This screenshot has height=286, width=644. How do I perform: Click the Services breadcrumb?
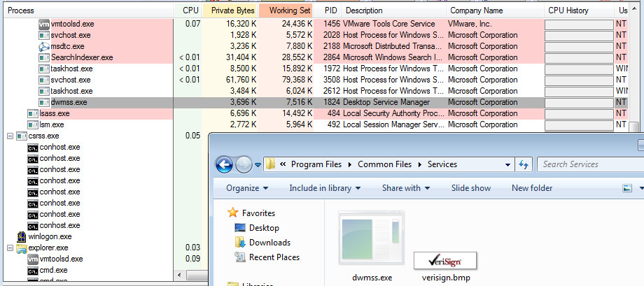point(442,164)
